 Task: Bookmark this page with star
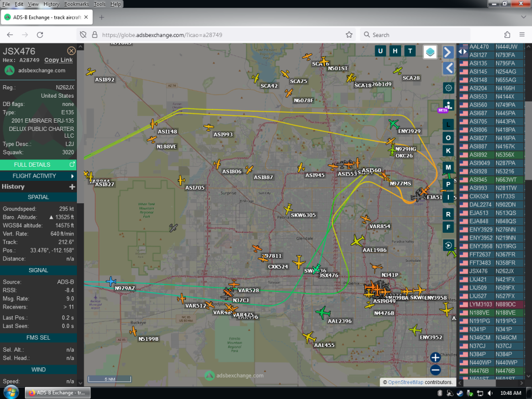pyautogui.click(x=349, y=35)
